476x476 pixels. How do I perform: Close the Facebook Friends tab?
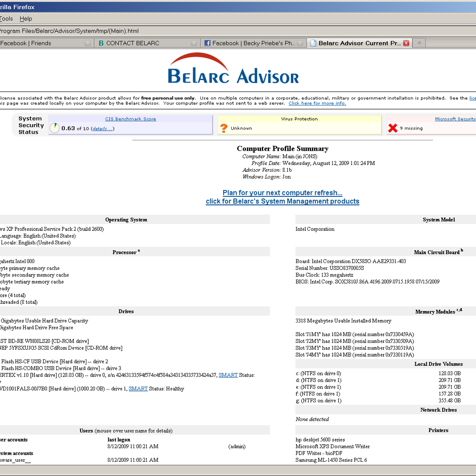tap(88, 43)
